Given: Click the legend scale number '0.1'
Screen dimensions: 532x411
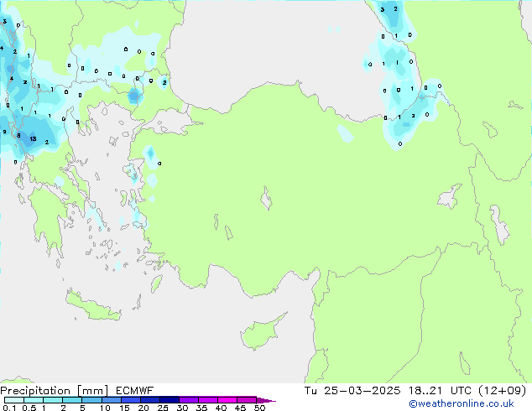Looking at the screenshot, I should click(9, 408).
